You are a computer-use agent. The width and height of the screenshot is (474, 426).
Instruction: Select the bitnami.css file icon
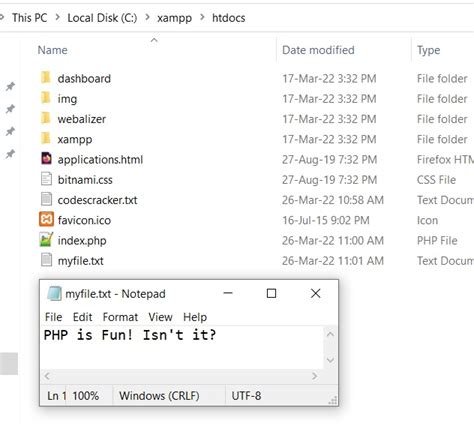point(46,179)
